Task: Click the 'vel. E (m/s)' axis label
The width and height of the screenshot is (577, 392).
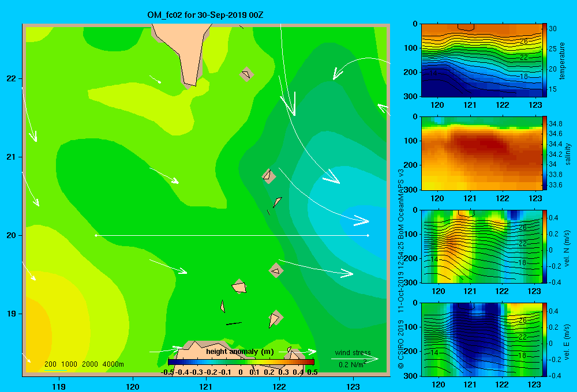Action: 567,341
